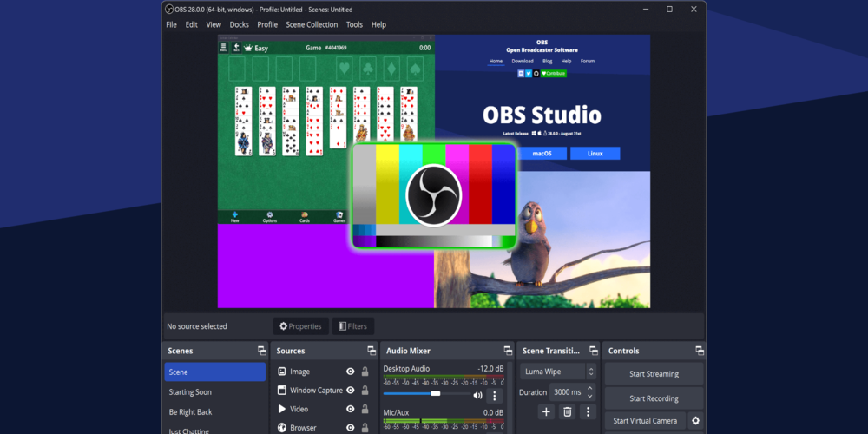Screen dimensions: 868x434
Task: Open the Help menu
Action: tap(378, 24)
